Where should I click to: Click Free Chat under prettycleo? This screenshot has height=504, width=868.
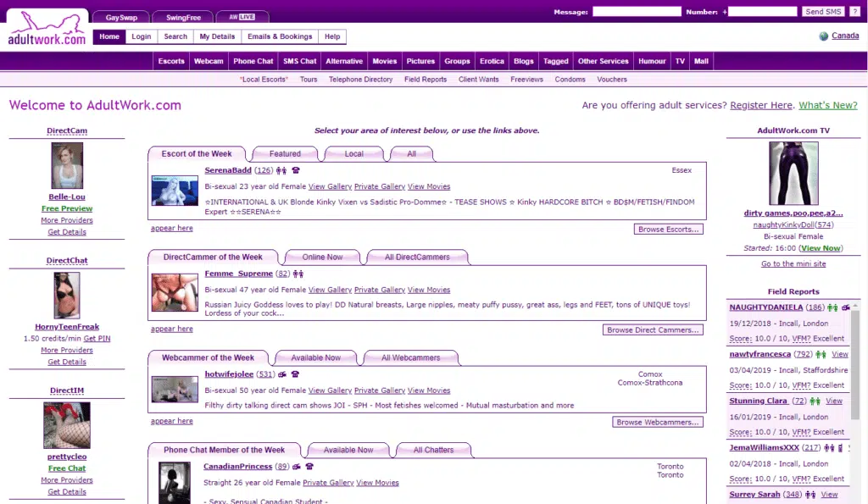[67, 468]
